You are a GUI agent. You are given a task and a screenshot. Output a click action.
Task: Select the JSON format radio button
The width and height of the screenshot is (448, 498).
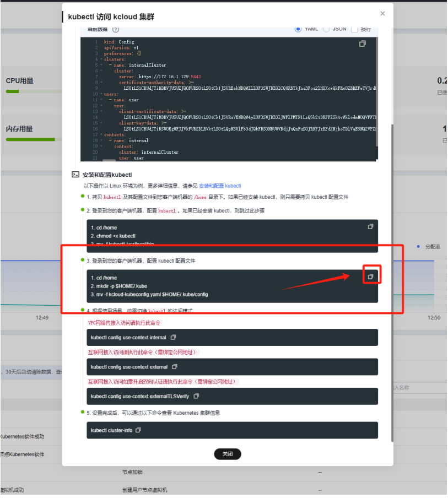(326, 29)
